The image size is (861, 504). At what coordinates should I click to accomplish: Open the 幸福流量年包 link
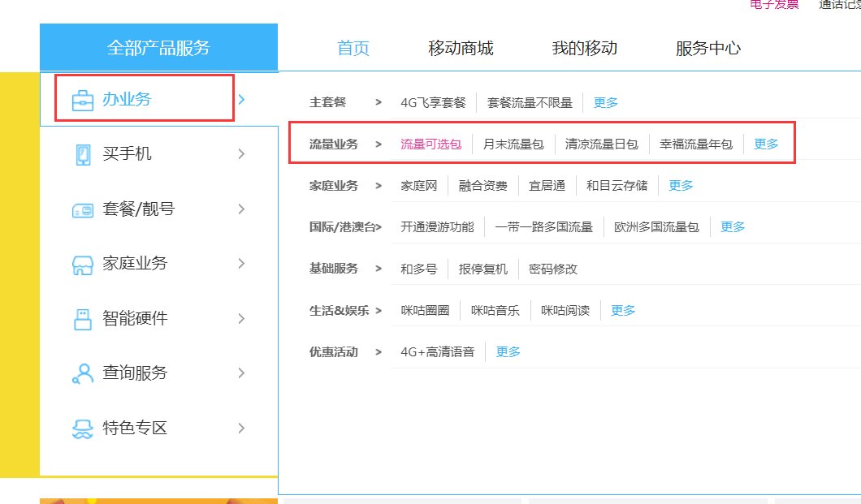coord(696,144)
